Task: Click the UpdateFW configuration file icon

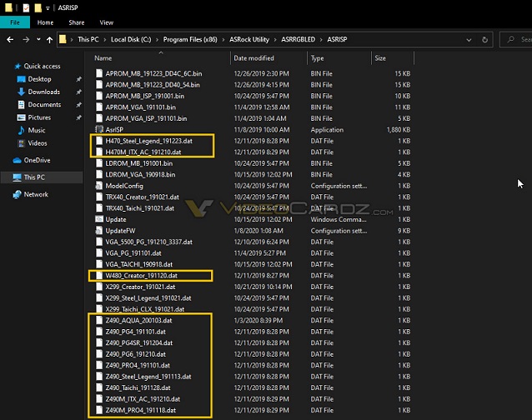Action: pyautogui.click(x=99, y=231)
